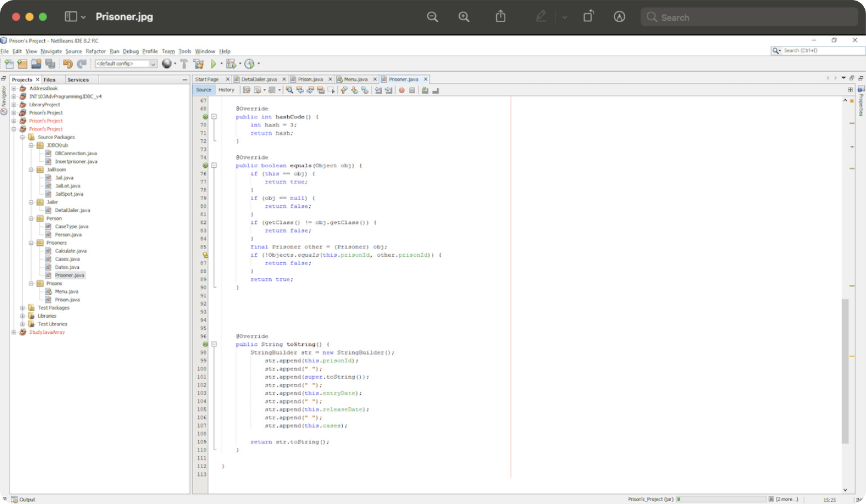Collapse the JailRoom package node
This screenshot has height=504, width=866.
point(31,170)
